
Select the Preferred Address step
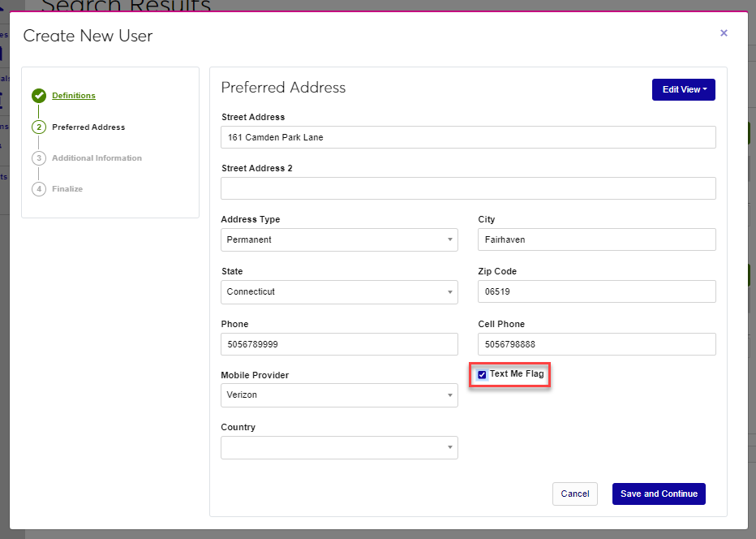coord(88,127)
